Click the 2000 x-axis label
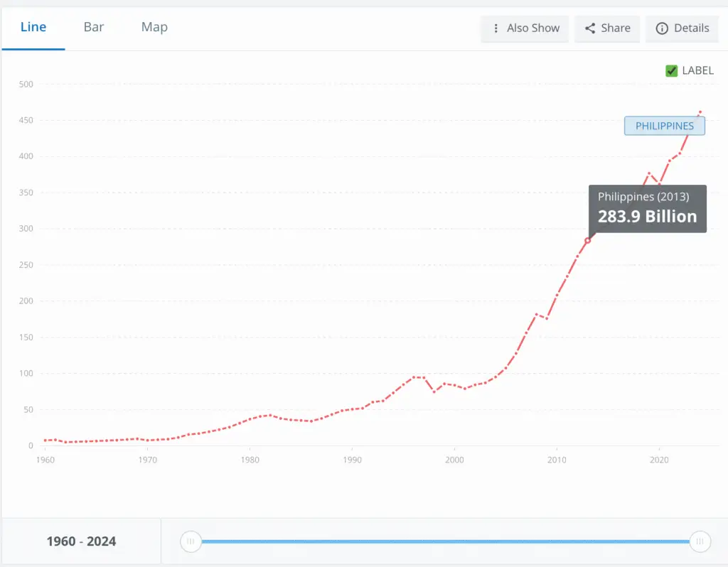This screenshot has height=567, width=728. (x=454, y=460)
